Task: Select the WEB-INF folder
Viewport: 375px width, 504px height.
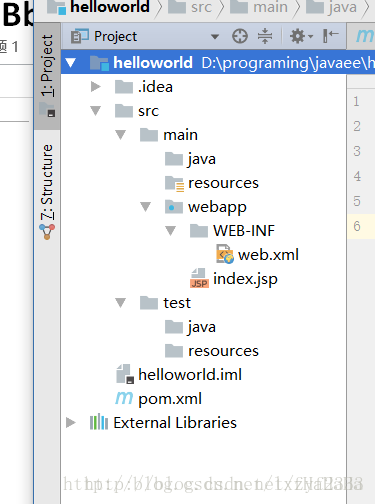Action: pyautogui.click(x=244, y=231)
